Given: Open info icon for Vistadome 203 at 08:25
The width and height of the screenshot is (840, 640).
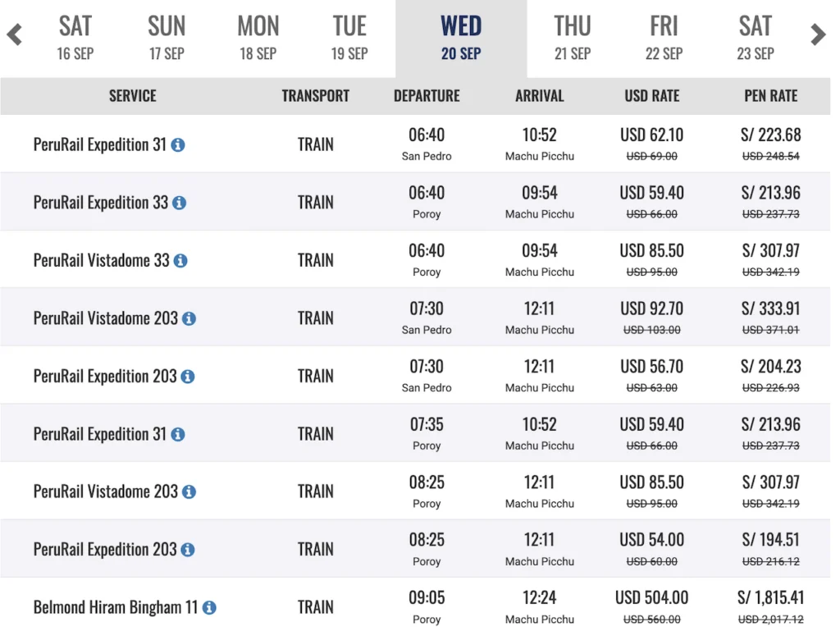Looking at the screenshot, I should point(189,491).
